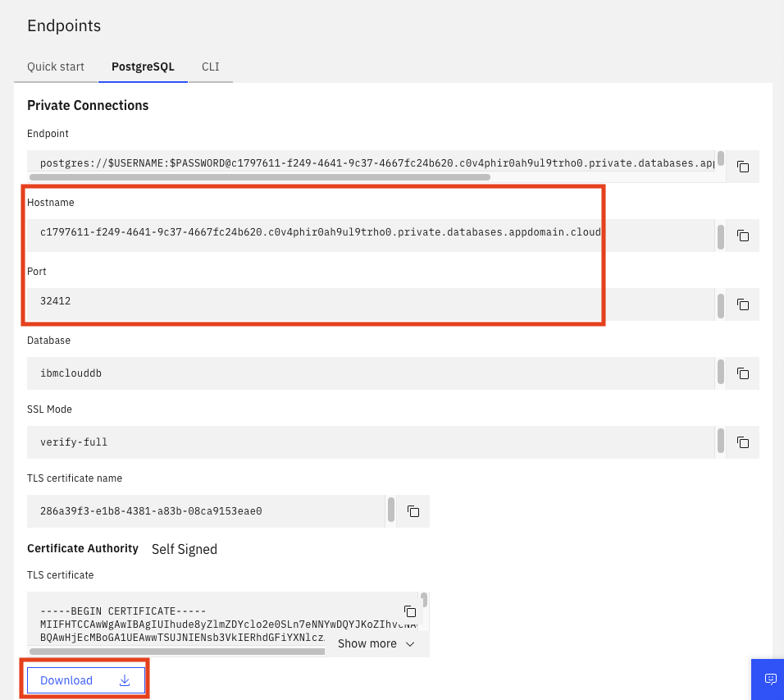This screenshot has height=700, width=784.
Task: Copy the SSL Mode value
Action: tap(742, 442)
